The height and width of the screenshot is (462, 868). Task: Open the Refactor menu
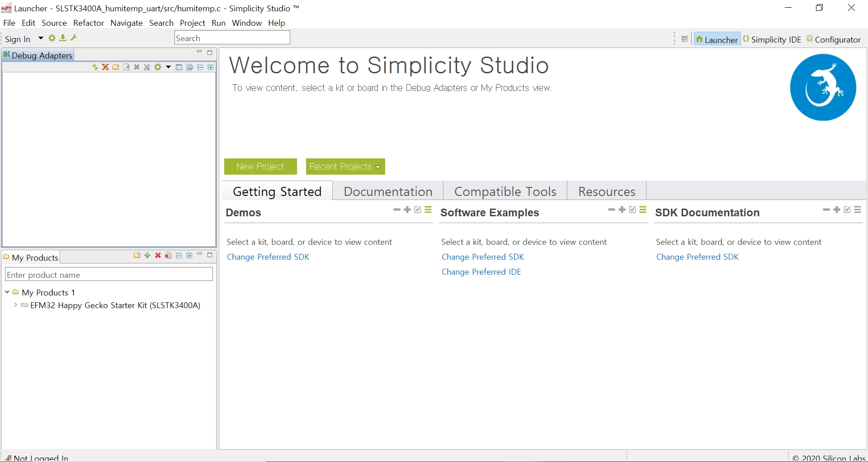point(89,23)
